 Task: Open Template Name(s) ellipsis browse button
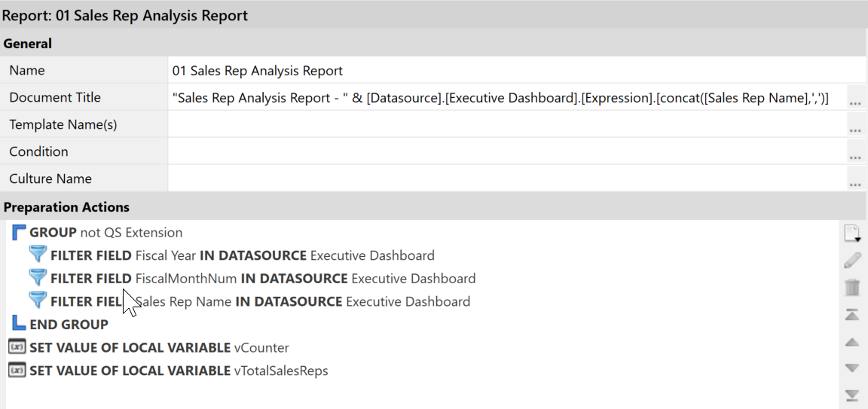855,128
